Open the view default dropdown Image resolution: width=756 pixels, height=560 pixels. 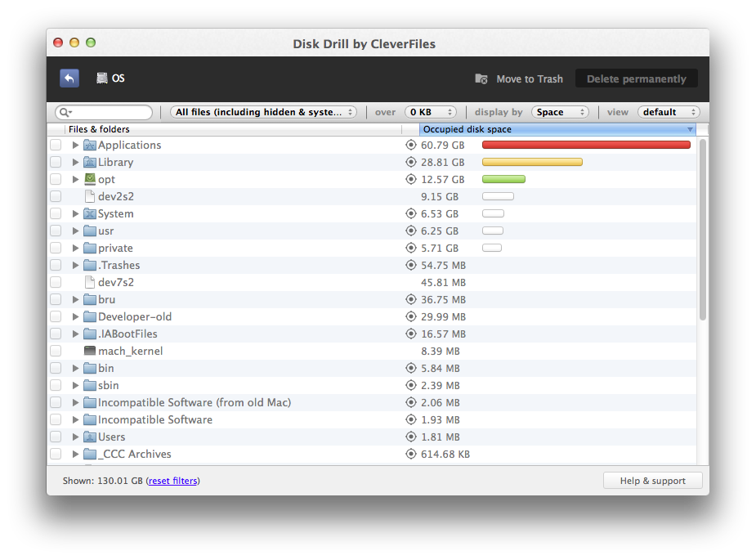[669, 112]
